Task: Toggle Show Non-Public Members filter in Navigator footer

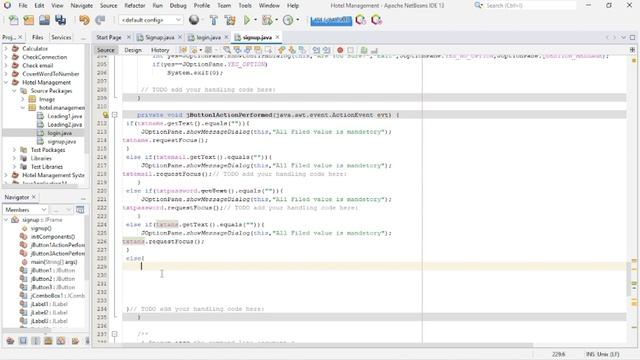Action: [48, 340]
